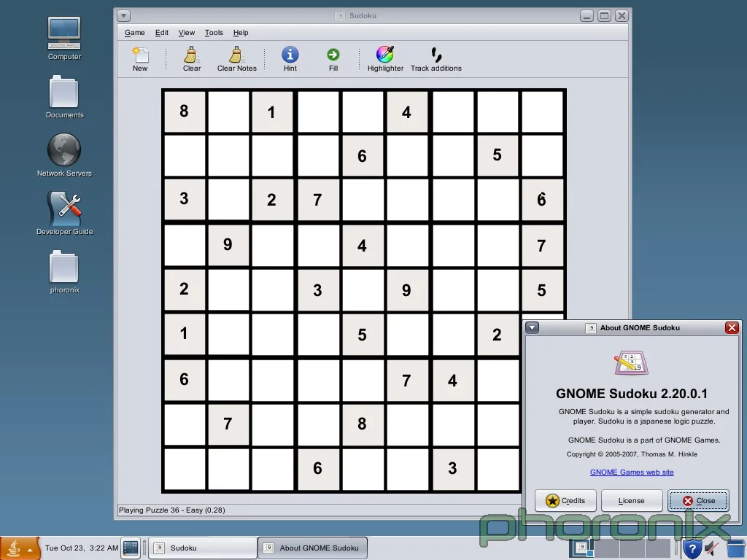The image size is (747, 560).
Task: Open the About GNOME Sudoku window menu arrow
Action: (532, 327)
